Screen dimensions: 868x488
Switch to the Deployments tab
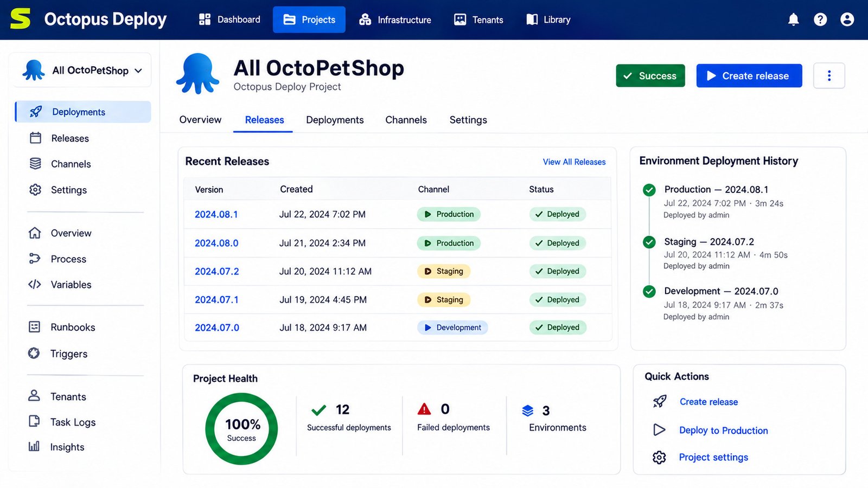pos(335,120)
